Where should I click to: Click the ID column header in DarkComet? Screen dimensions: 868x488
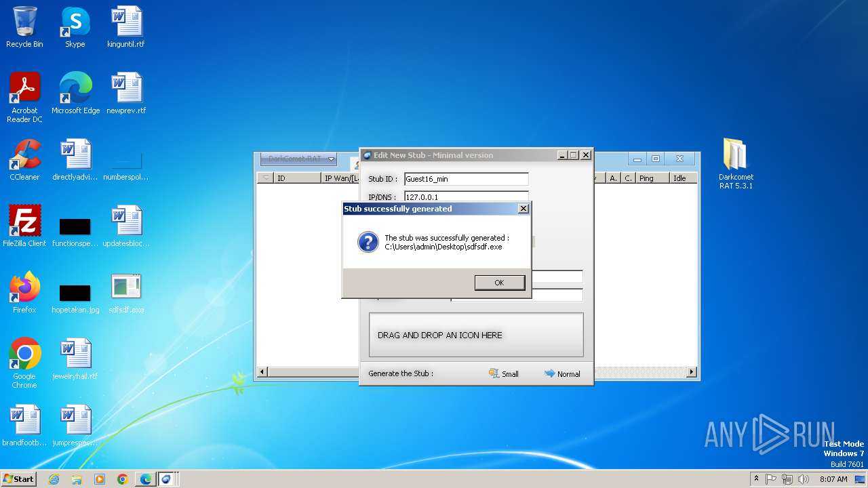coord(297,178)
